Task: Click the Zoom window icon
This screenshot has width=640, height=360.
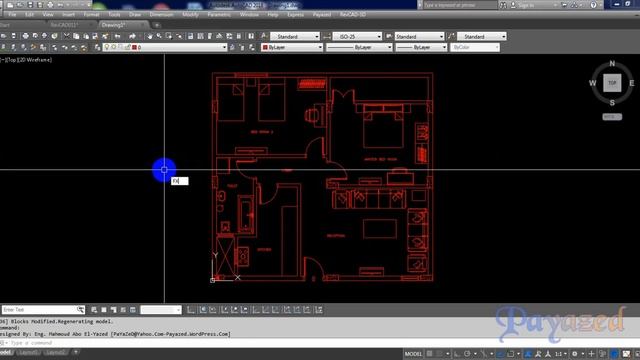Action: 169,36
